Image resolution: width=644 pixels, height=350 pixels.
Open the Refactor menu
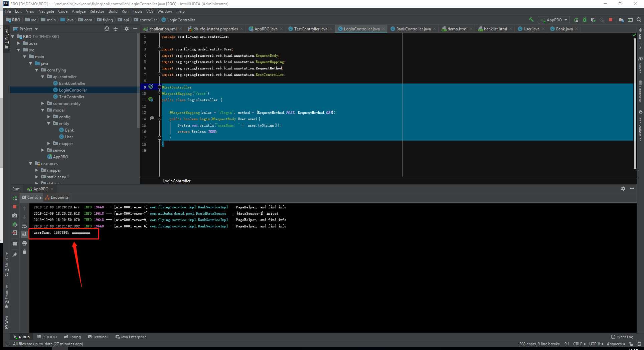97,11
